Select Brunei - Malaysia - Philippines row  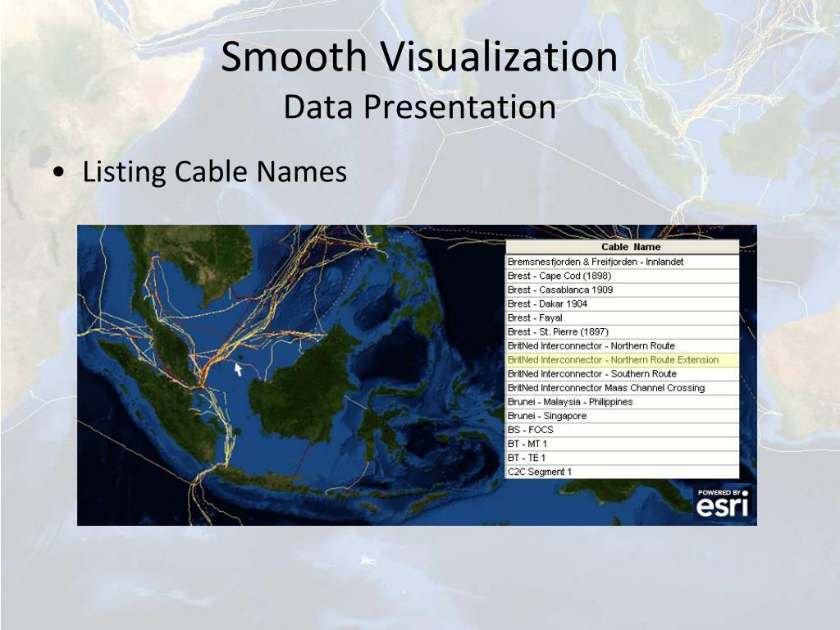tap(623, 402)
